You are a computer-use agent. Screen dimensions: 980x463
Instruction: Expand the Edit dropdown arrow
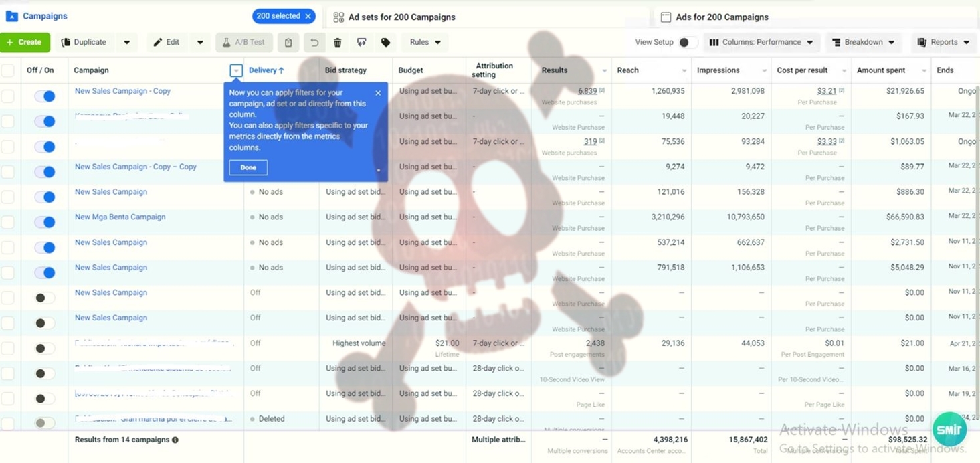click(x=199, y=42)
